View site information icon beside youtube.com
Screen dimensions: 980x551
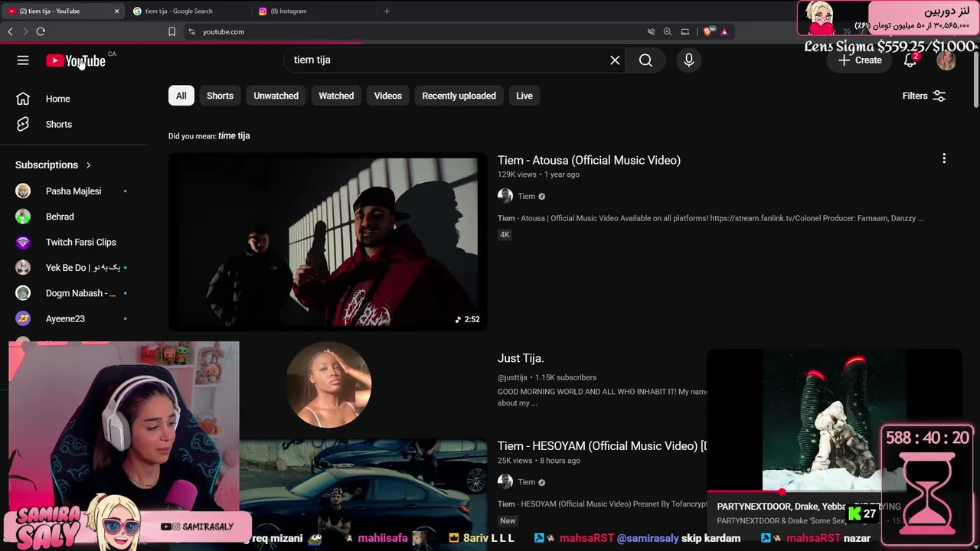pos(191,31)
